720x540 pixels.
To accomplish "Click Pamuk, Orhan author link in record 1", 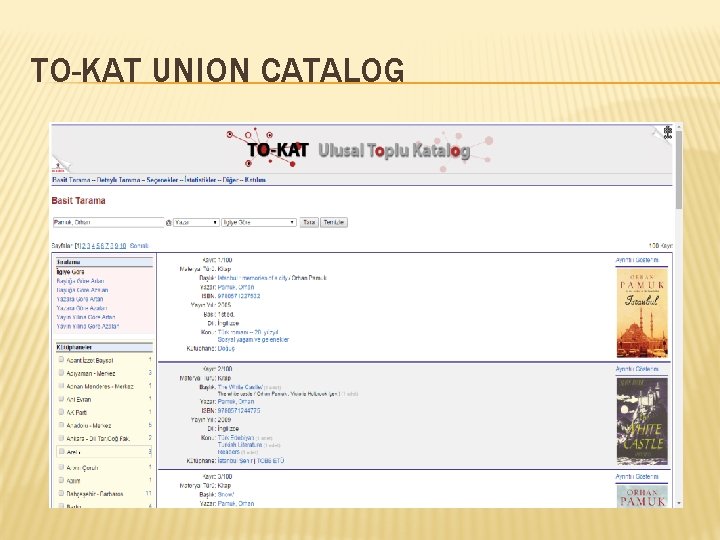I will [236, 287].
